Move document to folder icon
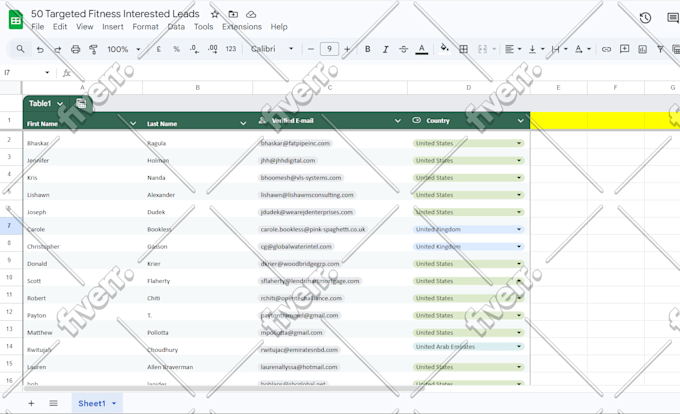The image size is (680, 414). [233, 14]
